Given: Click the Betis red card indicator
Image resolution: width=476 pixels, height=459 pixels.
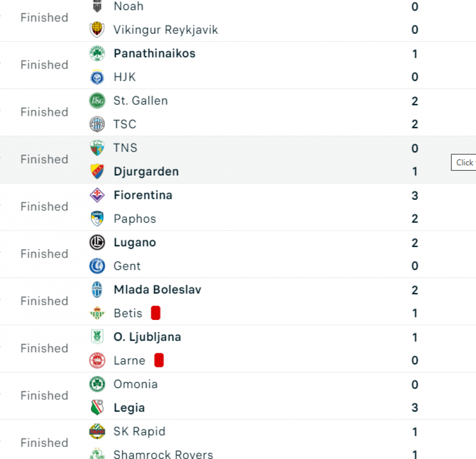Looking at the screenshot, I should point(155,313).
